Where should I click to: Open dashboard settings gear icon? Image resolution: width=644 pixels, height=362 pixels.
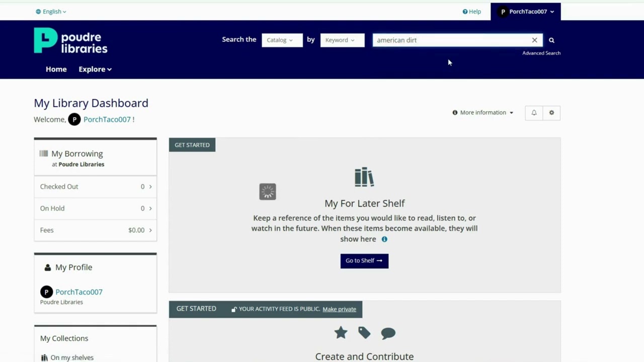coord(551,113)
